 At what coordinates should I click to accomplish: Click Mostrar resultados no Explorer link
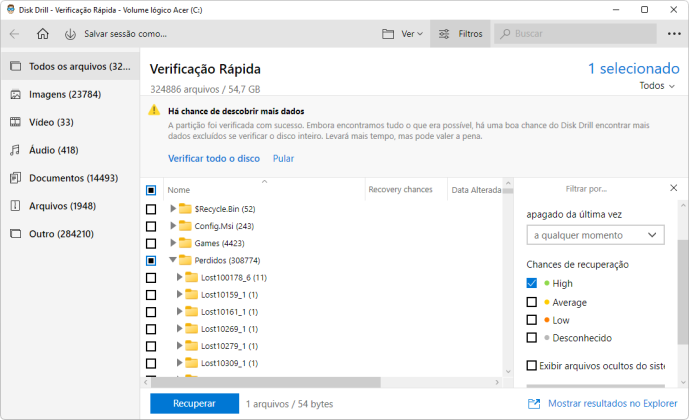tap(602, 403)
